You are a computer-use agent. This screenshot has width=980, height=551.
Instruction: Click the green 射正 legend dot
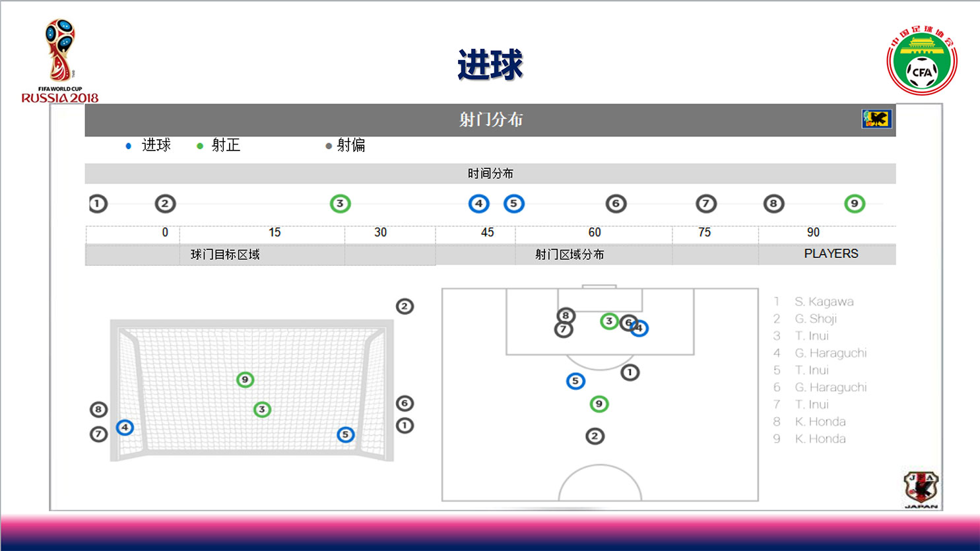click(200, 146)
